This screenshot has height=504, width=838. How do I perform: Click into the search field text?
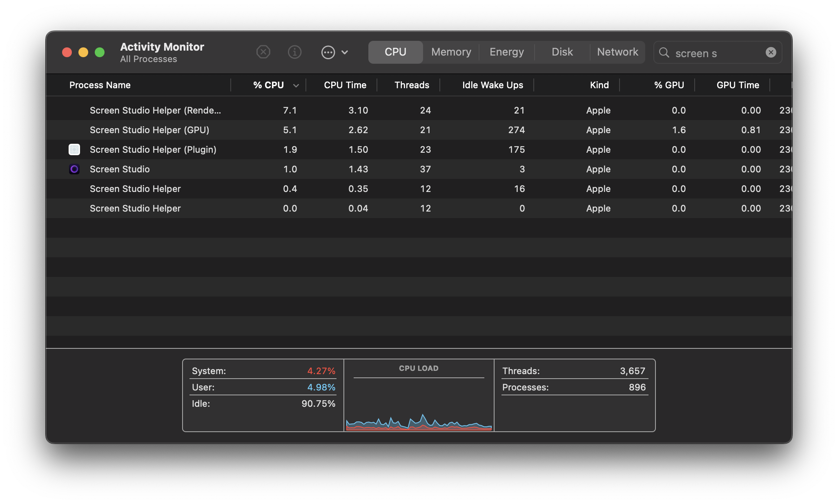tap(715, 53)
